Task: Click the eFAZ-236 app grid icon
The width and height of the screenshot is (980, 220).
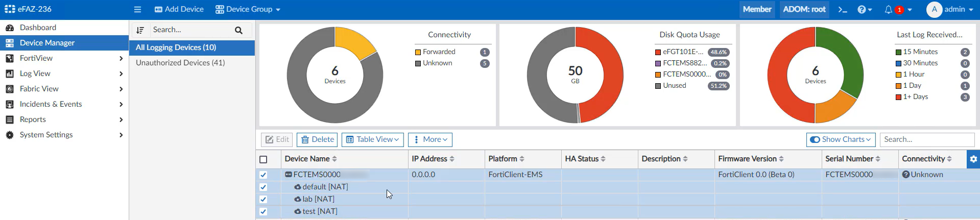Action: pos(10,9)
